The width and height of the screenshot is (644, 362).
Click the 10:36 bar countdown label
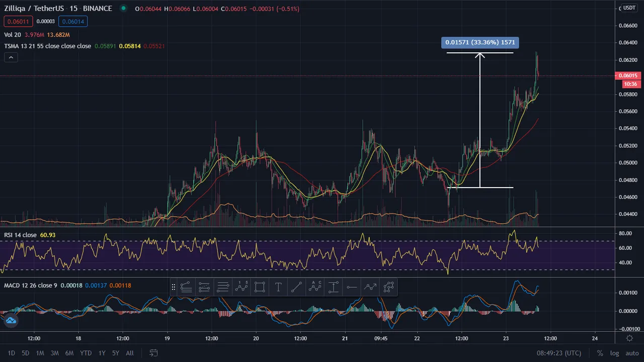(631, 84)
